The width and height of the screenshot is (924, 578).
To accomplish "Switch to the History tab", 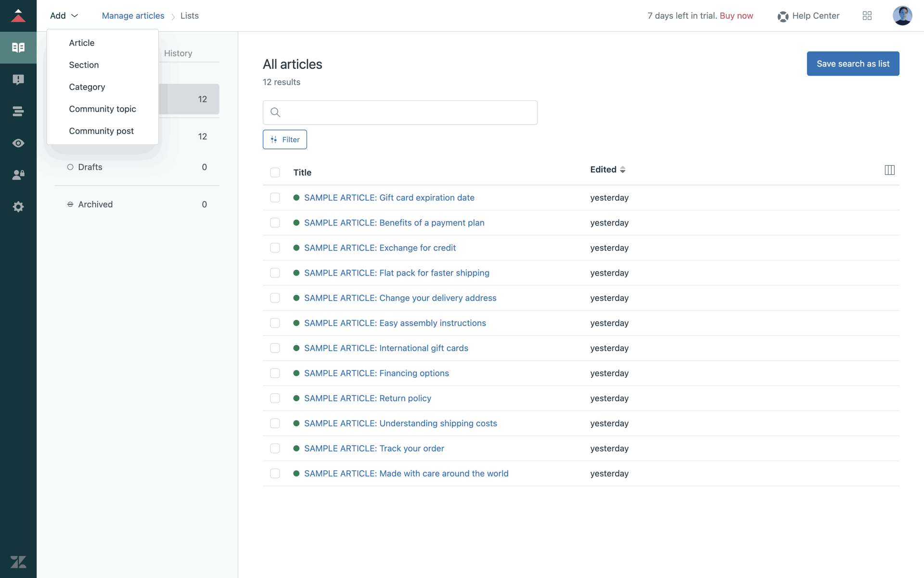I will click(178, 53).
